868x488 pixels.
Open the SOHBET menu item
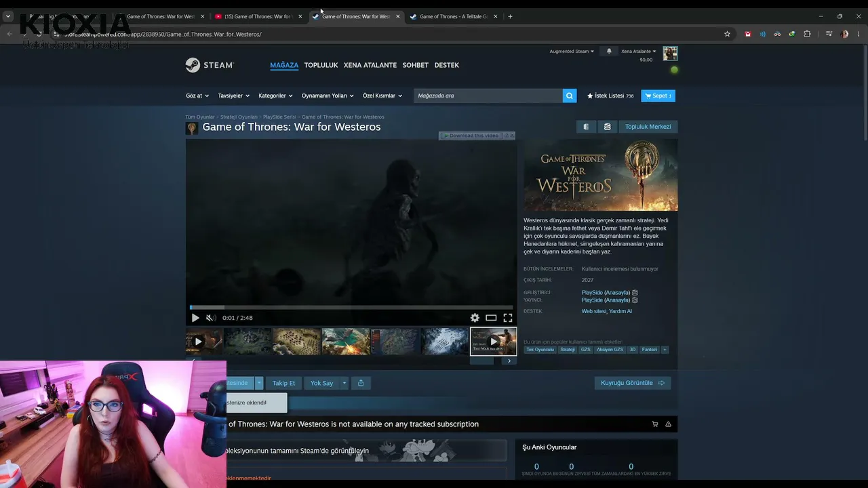click(416, 65)
